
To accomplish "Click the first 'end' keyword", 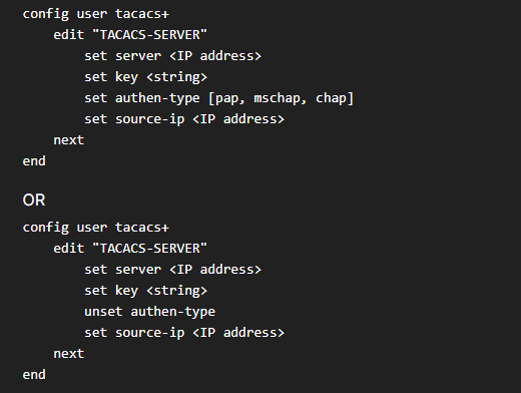I will pyautogui.click(x=34, y=161).
